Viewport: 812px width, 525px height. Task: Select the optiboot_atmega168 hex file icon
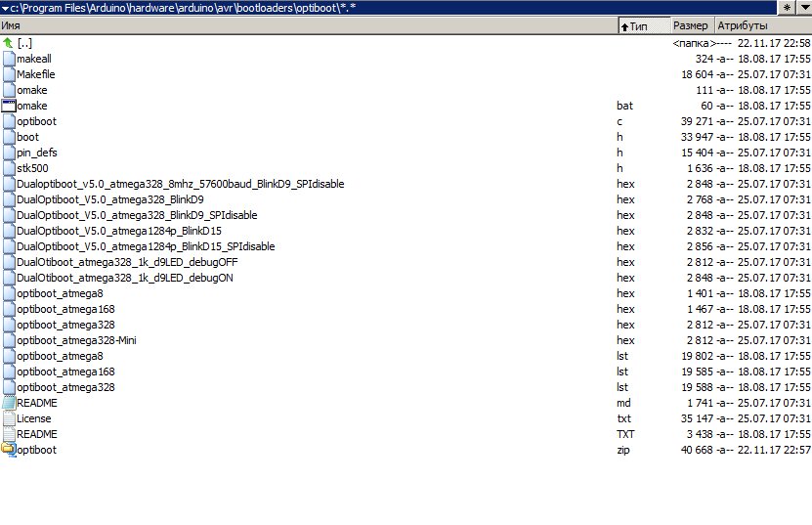click(9, 309)
